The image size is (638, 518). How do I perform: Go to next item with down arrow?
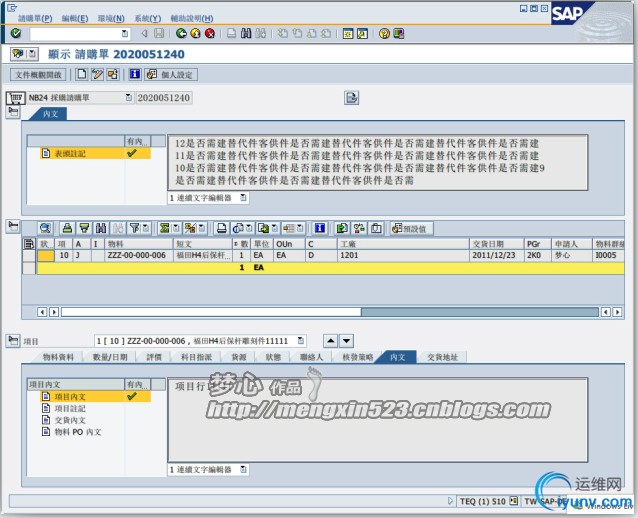tap(346, 341)
